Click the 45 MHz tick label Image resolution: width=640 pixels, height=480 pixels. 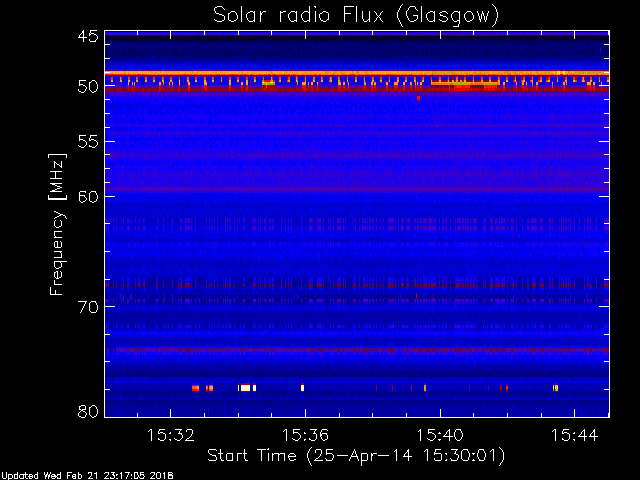point(88,36)
